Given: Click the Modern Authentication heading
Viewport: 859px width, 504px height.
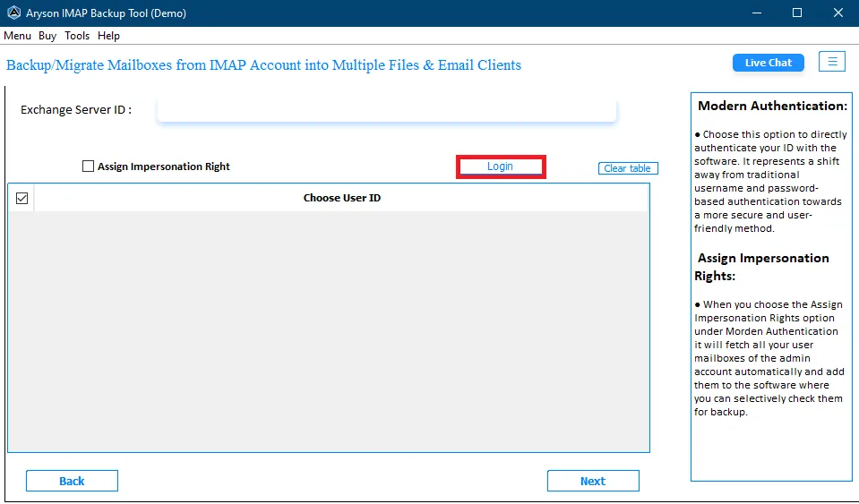Looking at the screenshot, I should pyautogui.click(x=772, y=106).
